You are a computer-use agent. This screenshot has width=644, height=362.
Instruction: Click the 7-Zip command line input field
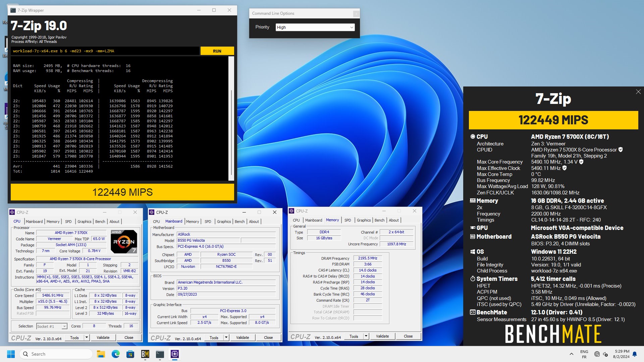pos(105,51)
